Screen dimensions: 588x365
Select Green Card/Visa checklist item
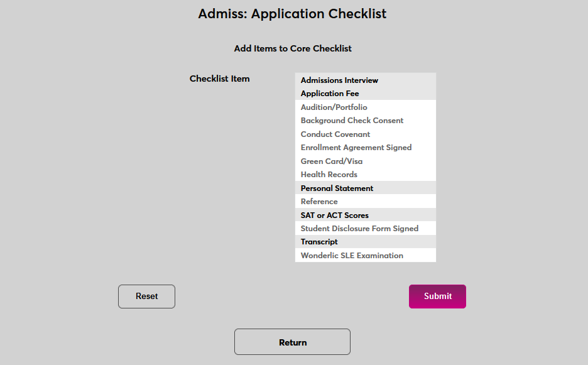pos(332,161)
